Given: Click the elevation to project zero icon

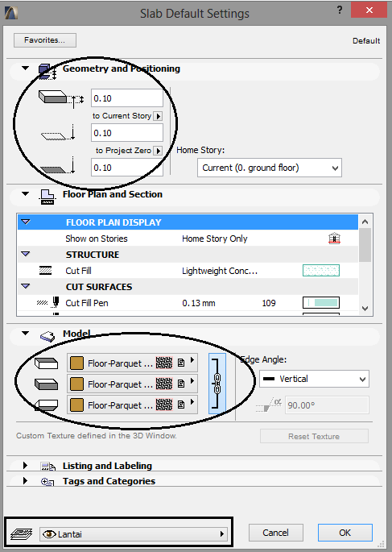Looking at the screenshot, I should tap(58, 165).
